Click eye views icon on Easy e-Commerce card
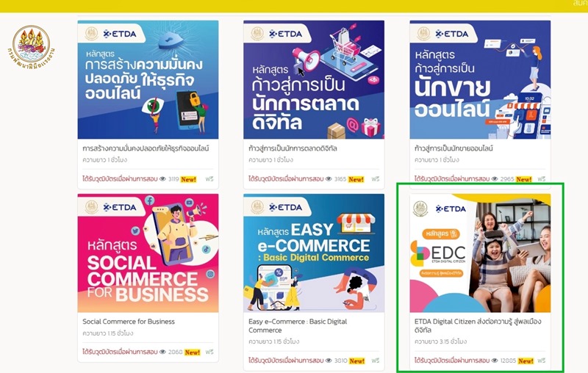This screenshot has height=373, width=588. click(x=329, y=361)
